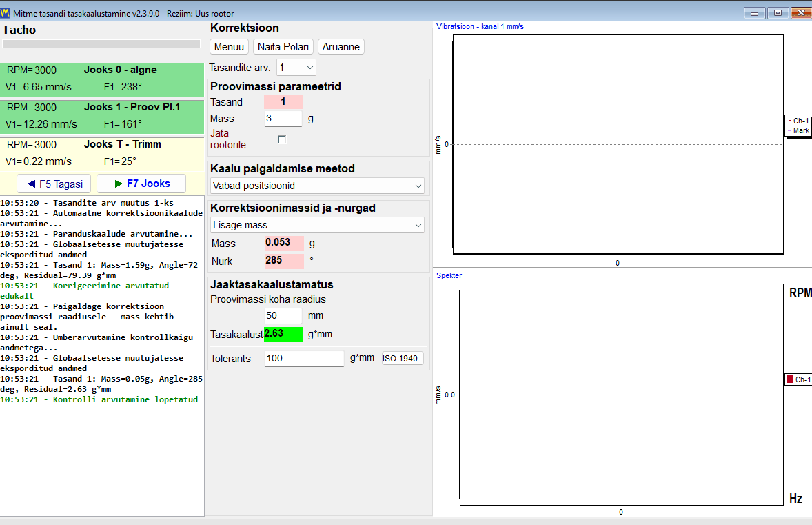This screenshot has width=812, height=525.
Task: Go back with F5 Tagasi
Action: click(54, 184)
